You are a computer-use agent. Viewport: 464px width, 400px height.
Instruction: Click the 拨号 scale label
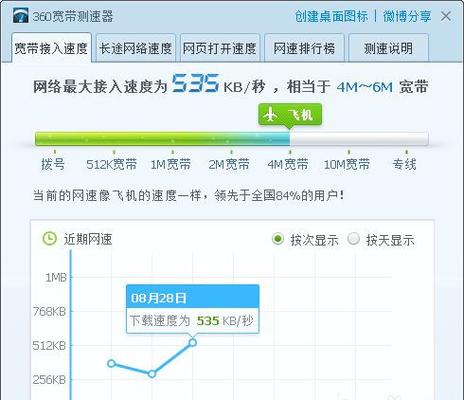[x=53, y=164]
